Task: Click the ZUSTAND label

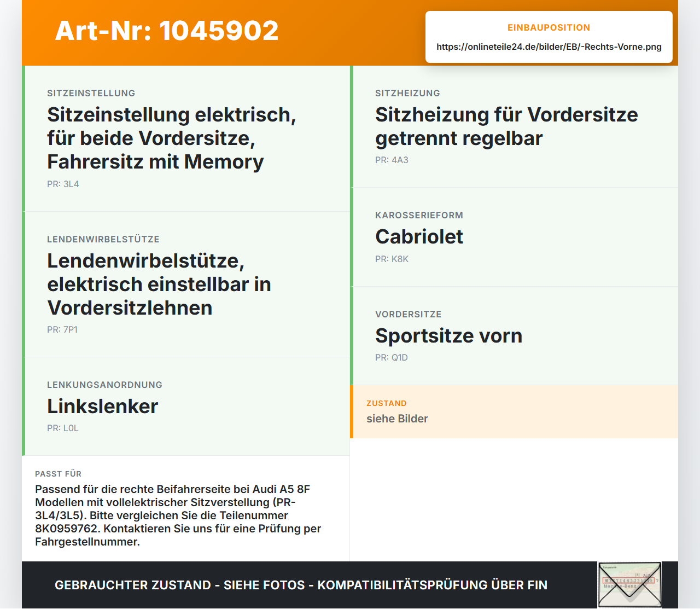Action: pos(387,403)
